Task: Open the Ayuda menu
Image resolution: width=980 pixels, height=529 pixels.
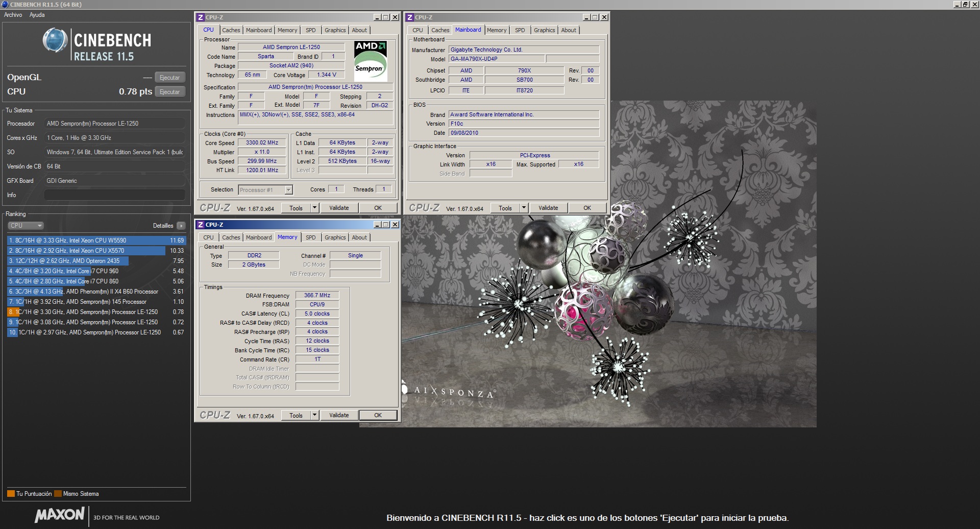Action: 37,15
